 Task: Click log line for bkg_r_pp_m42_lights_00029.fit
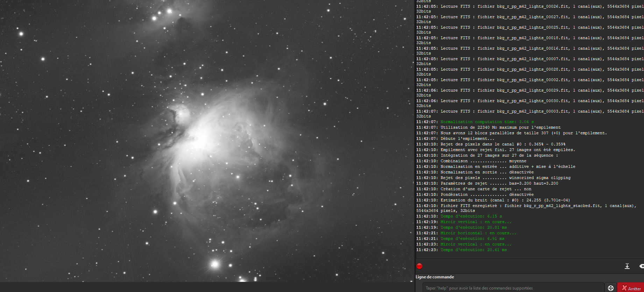coord(530,93)
